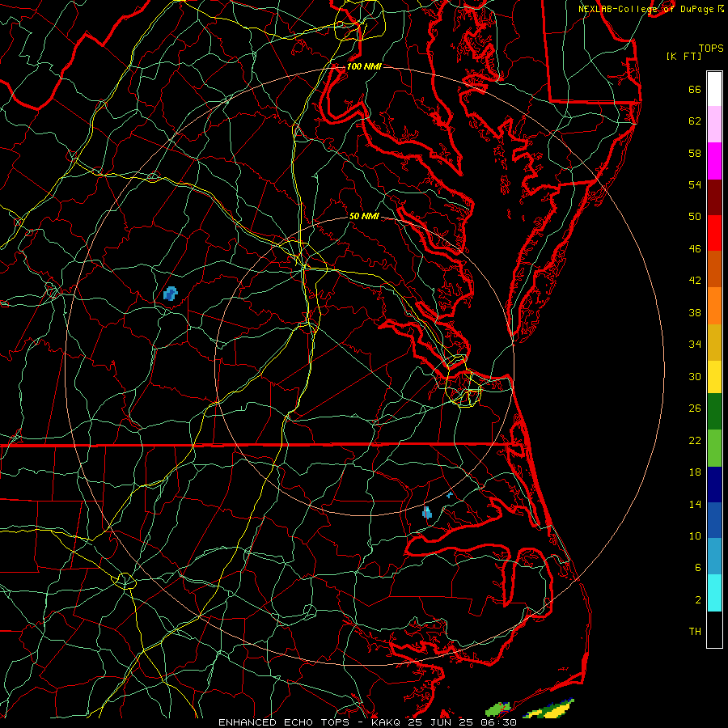Click the medium blue swatch on the scale
This screenshot has width=728, height=728.
click(714, 520)
